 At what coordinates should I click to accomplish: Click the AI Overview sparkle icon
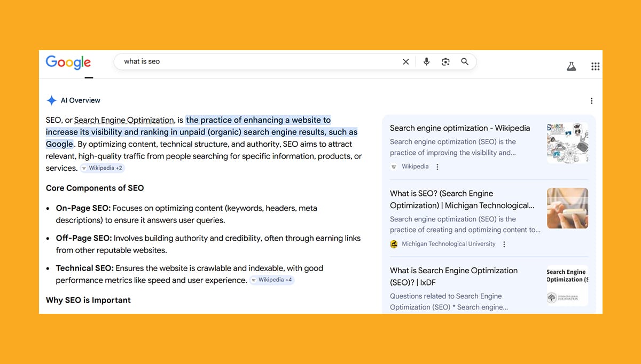tap(51, 100)
